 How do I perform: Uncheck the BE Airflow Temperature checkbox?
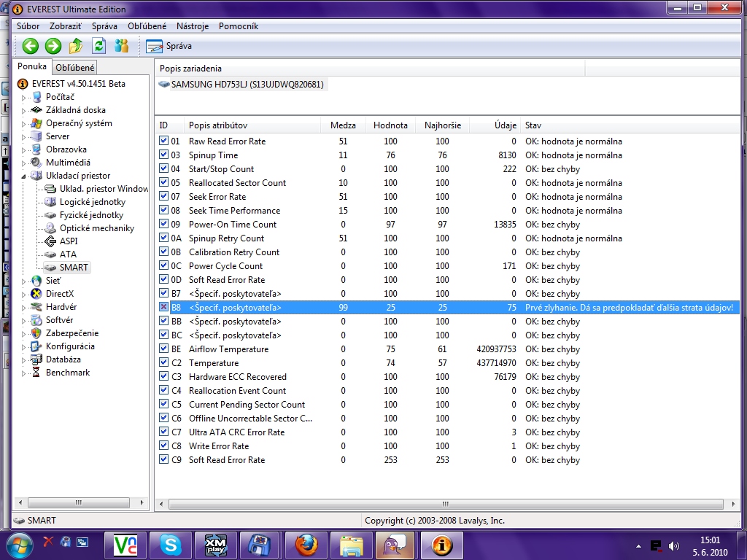click(x=163, y=348)
